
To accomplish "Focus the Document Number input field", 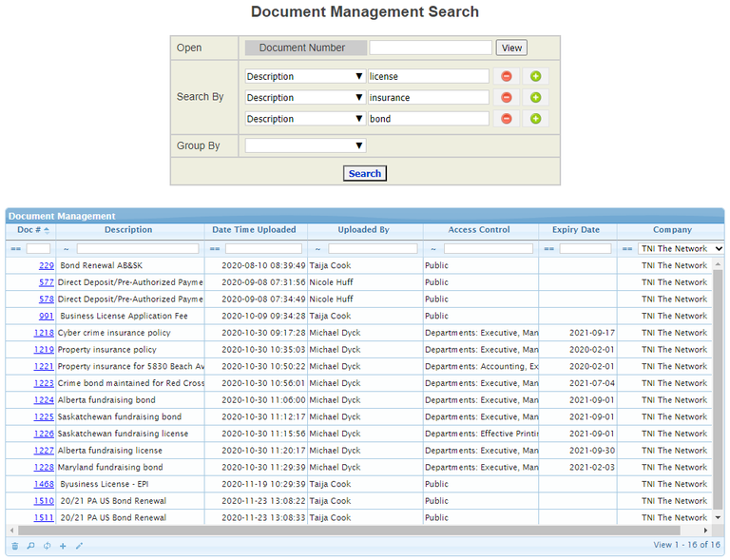I will pos(431,48).
